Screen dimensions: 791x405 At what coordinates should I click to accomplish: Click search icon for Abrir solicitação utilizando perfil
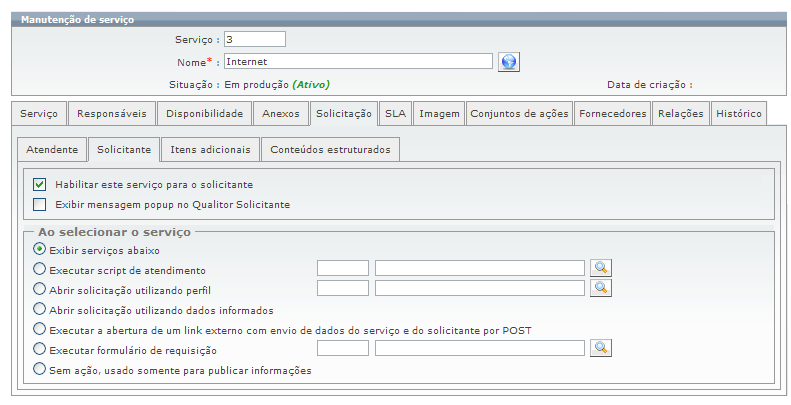tap(600, 288)
